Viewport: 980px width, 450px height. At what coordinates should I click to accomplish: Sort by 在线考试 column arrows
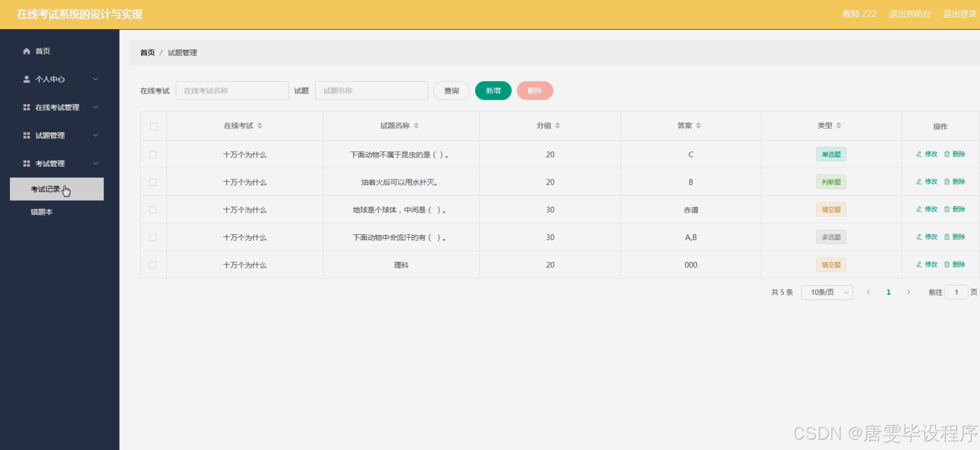point(259,126)
